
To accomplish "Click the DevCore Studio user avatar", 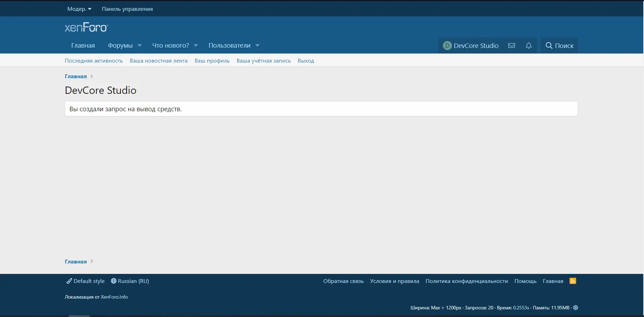I will (x=447, y=46).
